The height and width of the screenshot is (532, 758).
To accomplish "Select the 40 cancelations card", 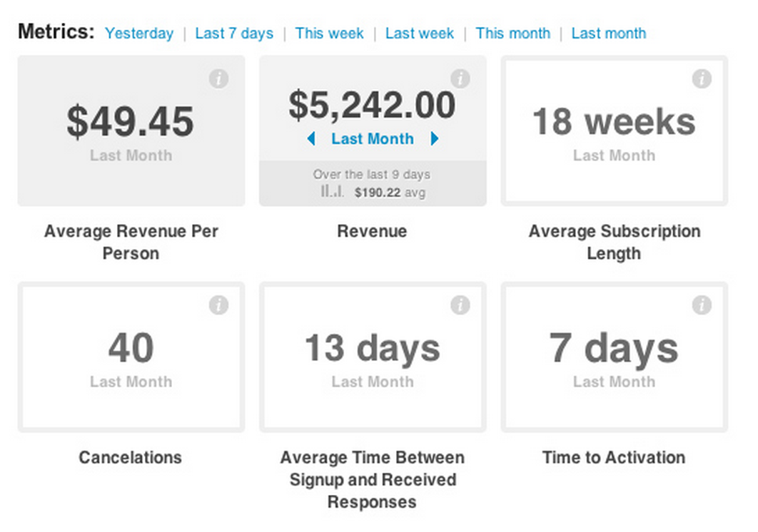I will coord(131,357).
